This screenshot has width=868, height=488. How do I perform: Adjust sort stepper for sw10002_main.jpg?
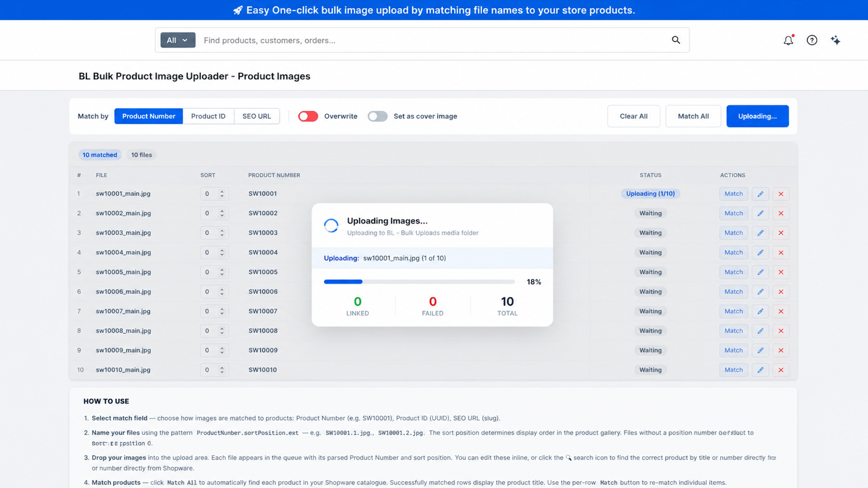(x=222, y=213)
